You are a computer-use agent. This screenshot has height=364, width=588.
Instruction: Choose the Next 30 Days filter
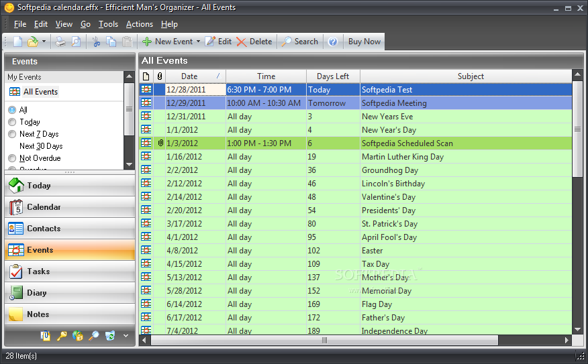click(x=41, y=146)
